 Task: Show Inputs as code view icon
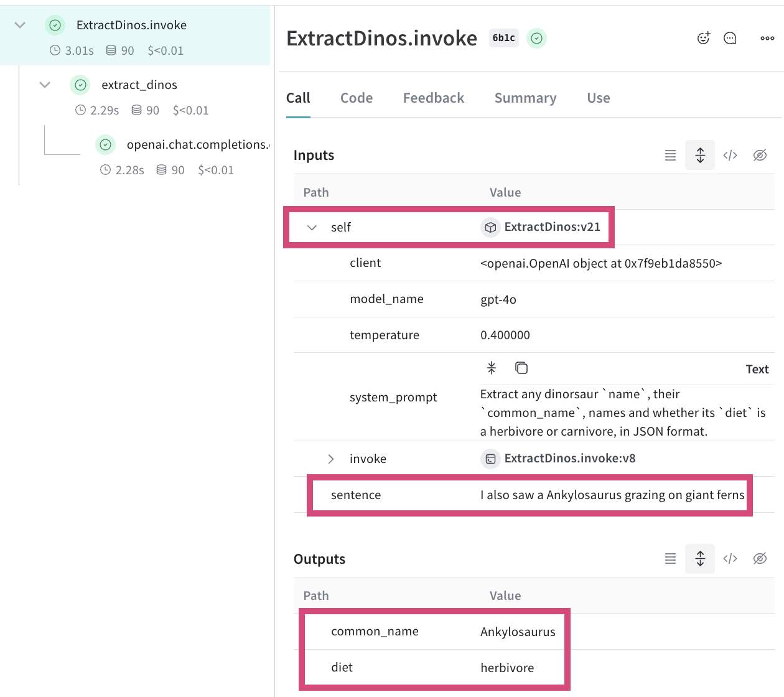(730, 155)
